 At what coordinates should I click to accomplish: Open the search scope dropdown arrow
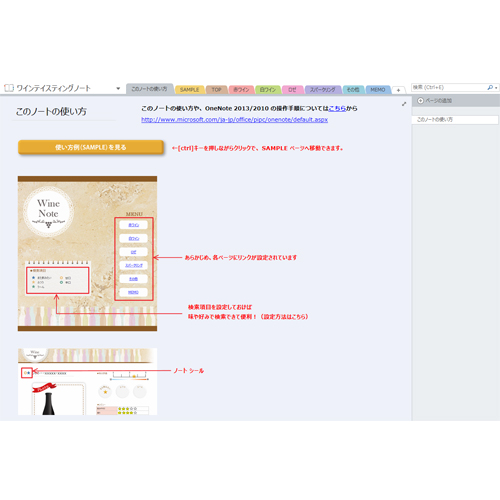pos(496,88)
